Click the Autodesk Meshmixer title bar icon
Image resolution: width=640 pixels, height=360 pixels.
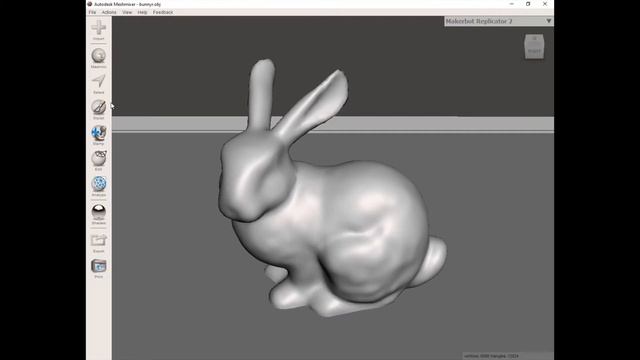coord(90,4)
